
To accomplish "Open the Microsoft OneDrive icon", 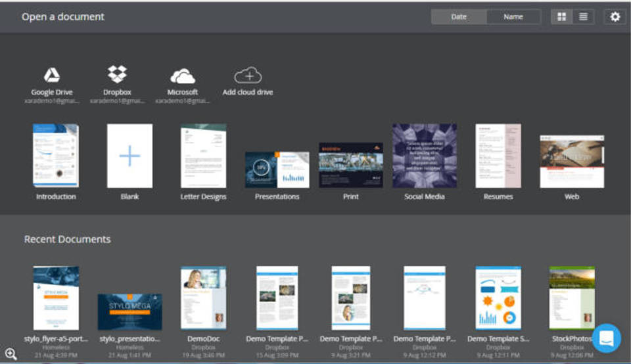I will [x=182, y=76].
